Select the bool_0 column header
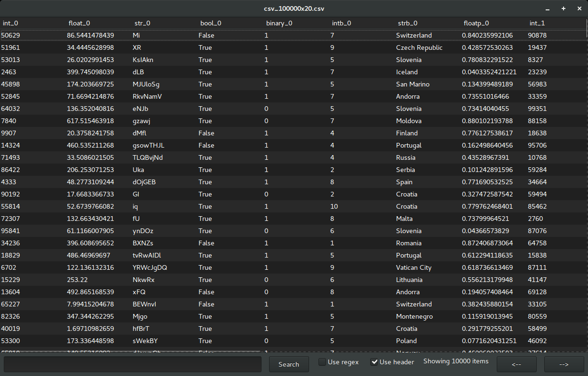Screen dimensions: 588x376 [230, 23]
